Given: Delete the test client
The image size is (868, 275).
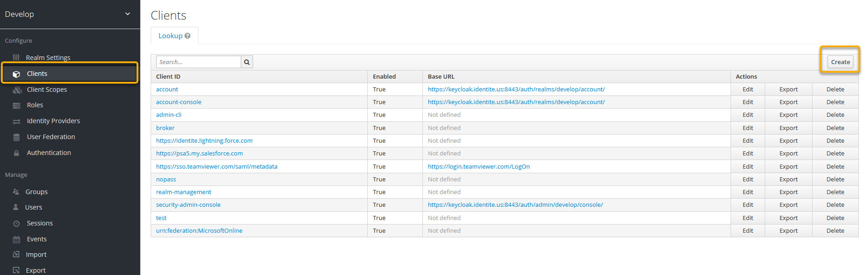Looking at the screenshot, I should click(x=835, y=218).
